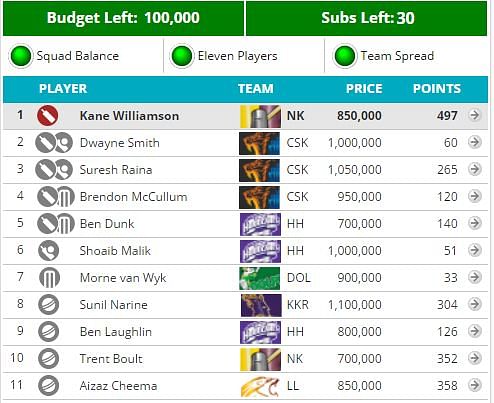Expand Suresh Raina's row using its arrow
The image size is (494, 403).
click(474, 169)
